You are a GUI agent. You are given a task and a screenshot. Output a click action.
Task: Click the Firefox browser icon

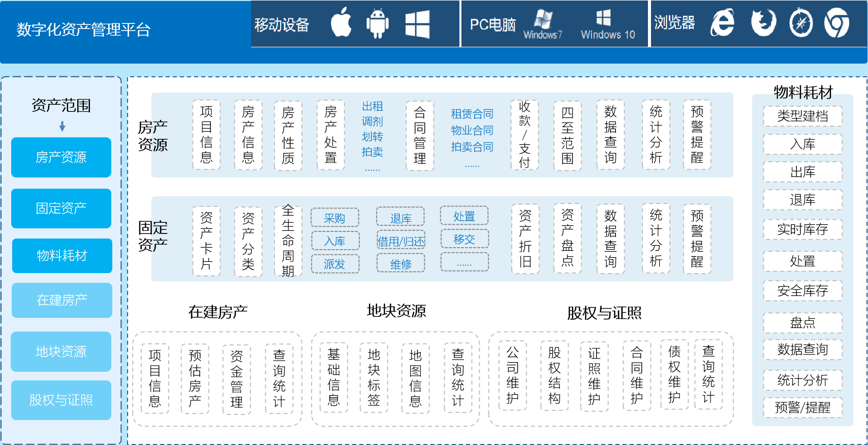point(763,23)
